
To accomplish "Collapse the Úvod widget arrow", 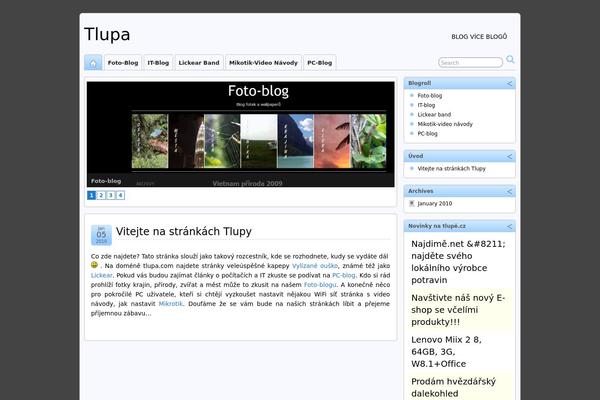I will click(509, 156).
